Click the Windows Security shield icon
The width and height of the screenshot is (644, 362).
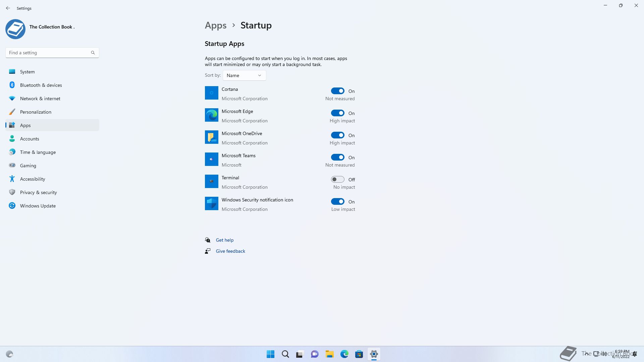pyautogui.click(x=212, y=203)
